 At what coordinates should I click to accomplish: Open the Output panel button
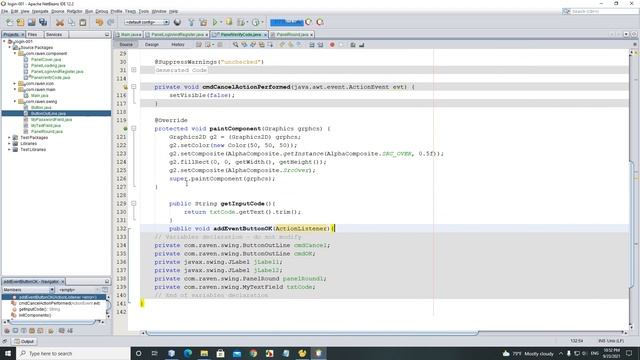24,341
